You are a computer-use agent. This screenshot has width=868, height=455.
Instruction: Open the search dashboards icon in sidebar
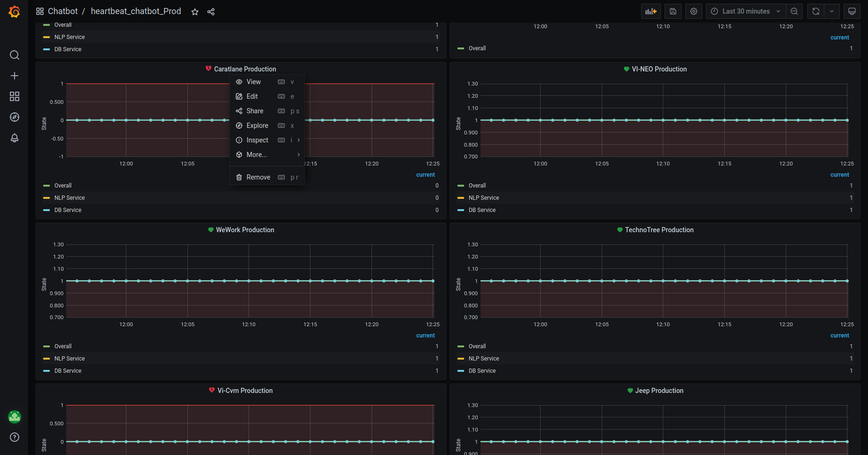click(x=15, y=55)
